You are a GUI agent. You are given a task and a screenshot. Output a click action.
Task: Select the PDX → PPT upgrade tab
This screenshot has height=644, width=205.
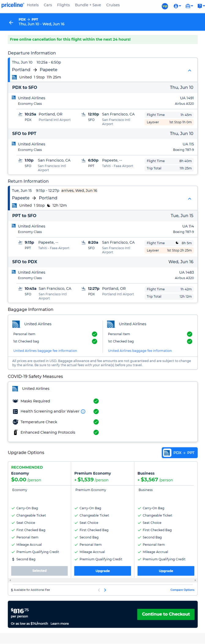pos(180,453)
